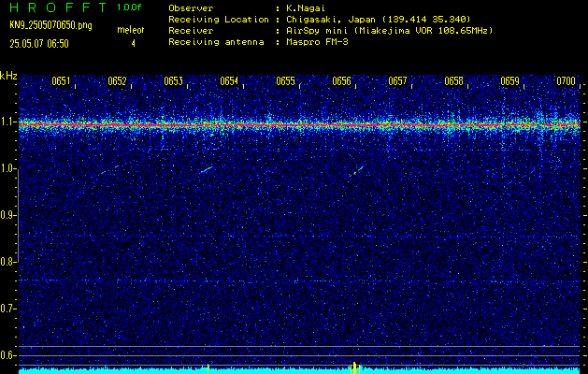
Task: Click the HROFFT program title
Action: click(58, 7)
